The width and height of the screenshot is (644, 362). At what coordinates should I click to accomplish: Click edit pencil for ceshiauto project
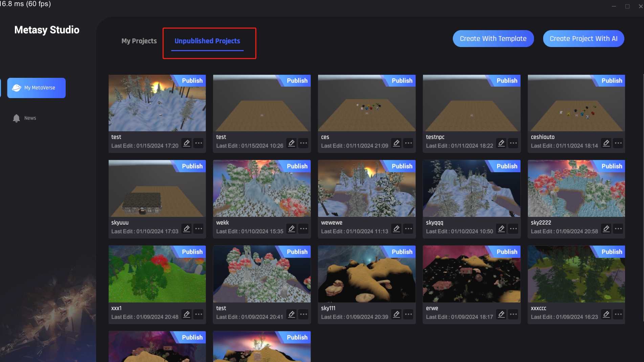coord(606,143)
